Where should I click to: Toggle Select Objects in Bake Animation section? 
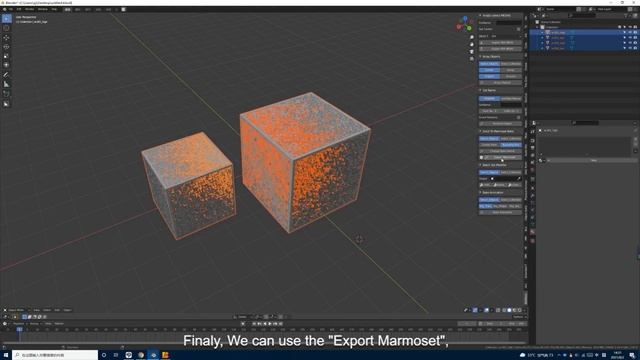(x=489, y=200)
